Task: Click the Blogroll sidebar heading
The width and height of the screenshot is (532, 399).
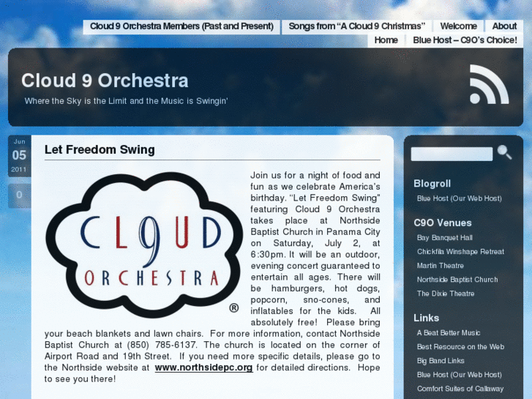Action: (x=432, y=184)
